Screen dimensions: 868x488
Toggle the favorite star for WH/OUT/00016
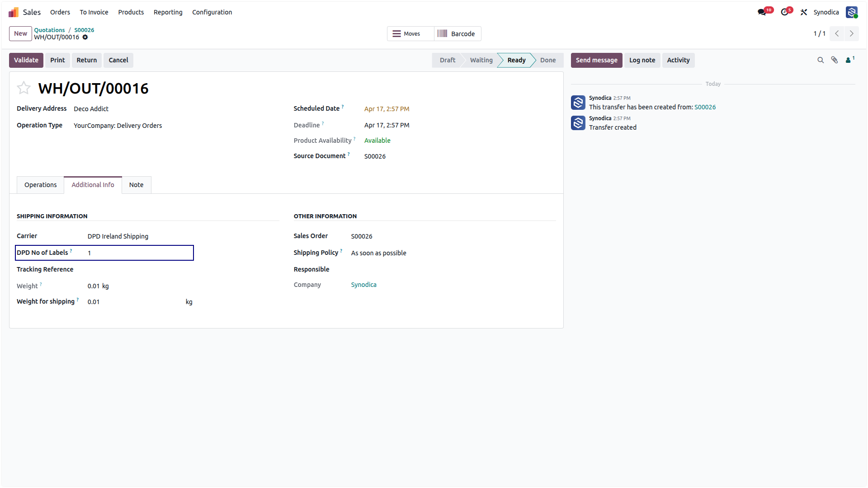tap(24, 88)
